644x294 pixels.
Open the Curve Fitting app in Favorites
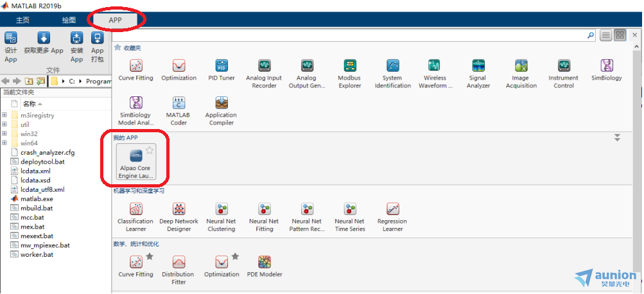pos(135,70)
